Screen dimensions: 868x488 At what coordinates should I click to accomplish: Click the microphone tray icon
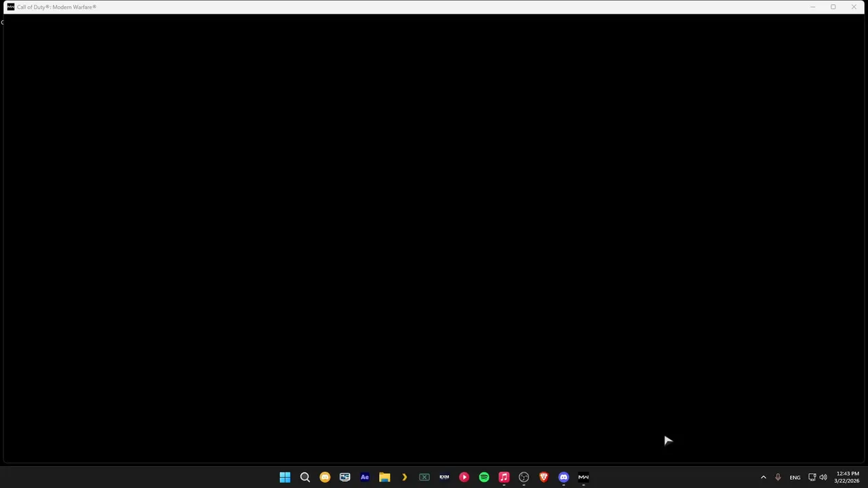click(x=778, y=477)
